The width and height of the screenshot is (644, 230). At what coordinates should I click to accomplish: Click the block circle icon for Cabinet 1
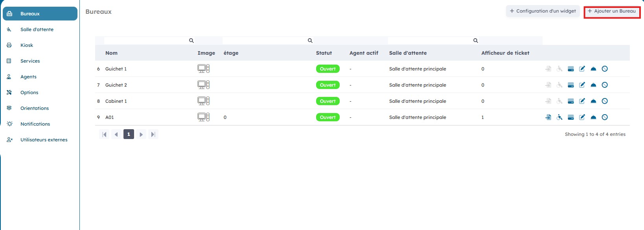[x=605, y=101]
